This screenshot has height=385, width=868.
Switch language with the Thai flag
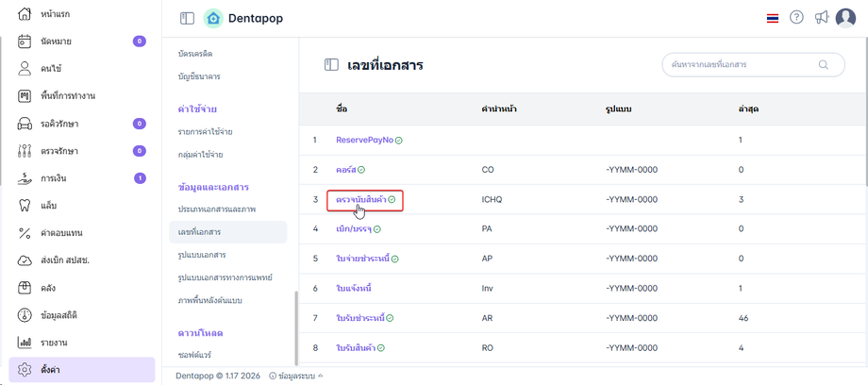tap(773, 18)
